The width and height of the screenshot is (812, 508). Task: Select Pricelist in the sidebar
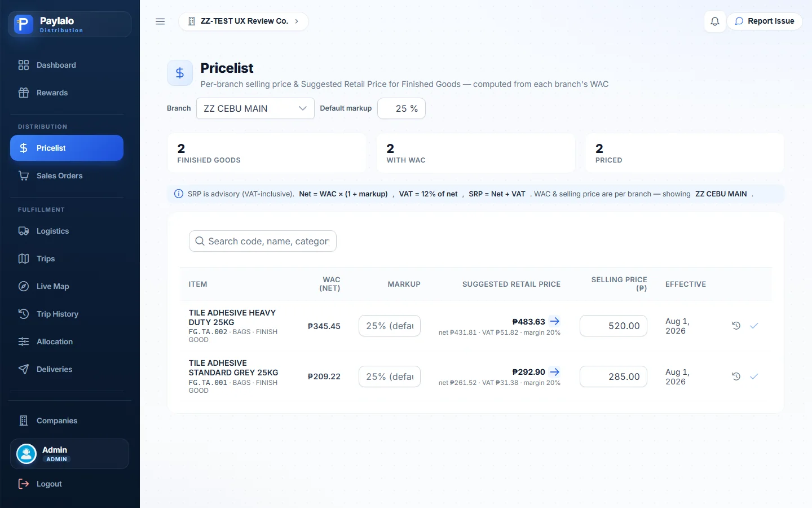pos(67,148)
